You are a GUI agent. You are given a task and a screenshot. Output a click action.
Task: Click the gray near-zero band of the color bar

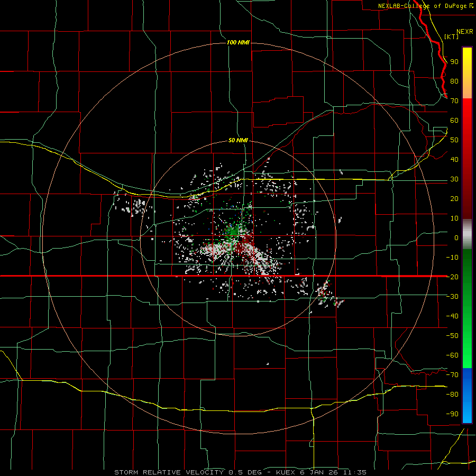click(x=467, y=234)
